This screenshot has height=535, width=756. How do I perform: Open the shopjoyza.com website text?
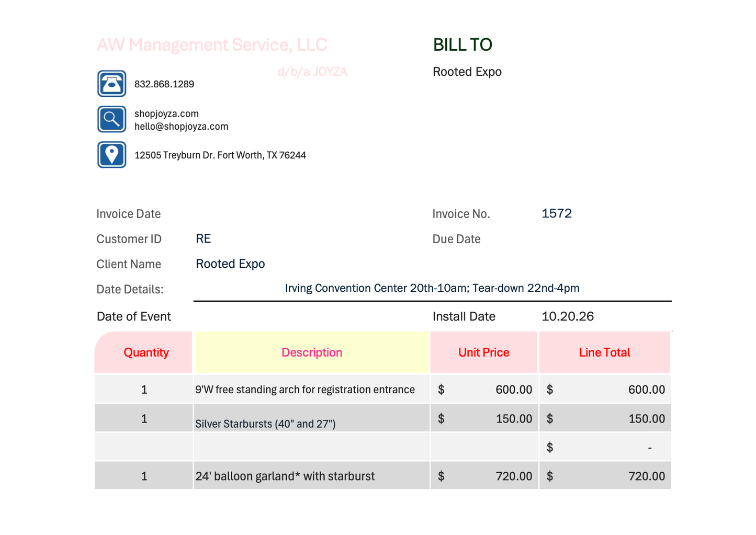pyautogui.click(x=166, y=113)
